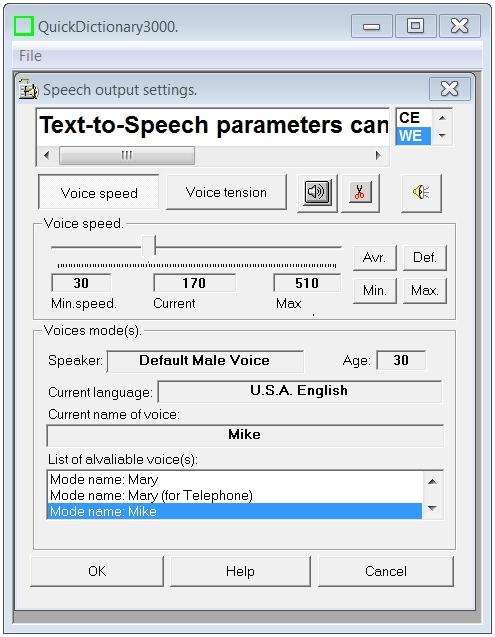The width and height of the screenshot is (495, 637).
Task: Click the Age field showing 30
Action: point(401,360)
